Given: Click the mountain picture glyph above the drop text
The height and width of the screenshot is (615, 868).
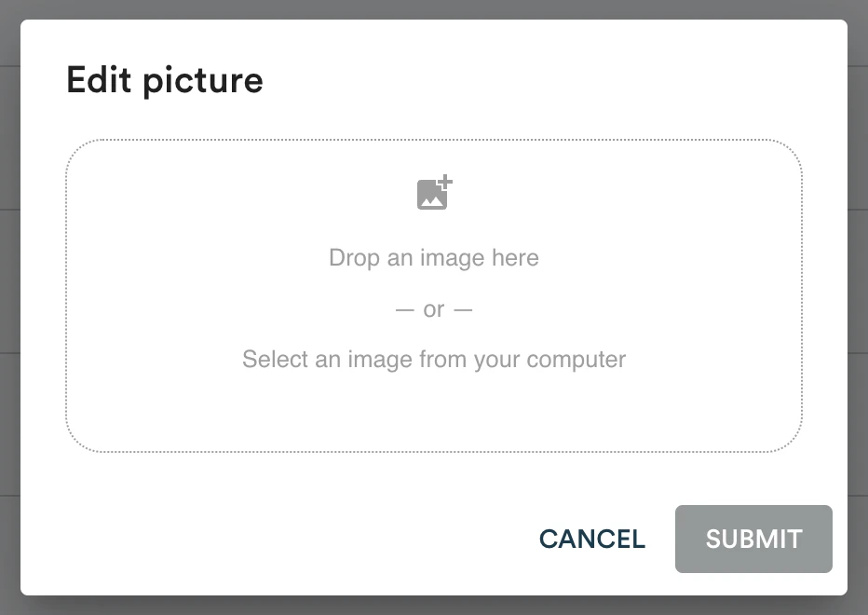Looking at the screenshot, I should click(x=430, y=197).
